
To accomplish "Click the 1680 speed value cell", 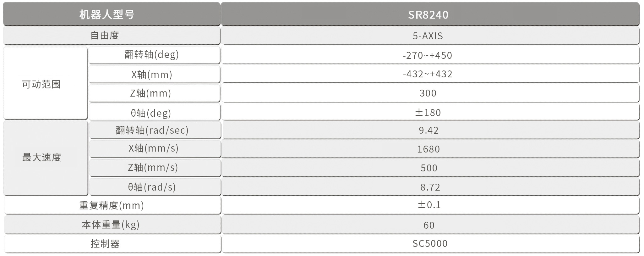I will [428, 149].
